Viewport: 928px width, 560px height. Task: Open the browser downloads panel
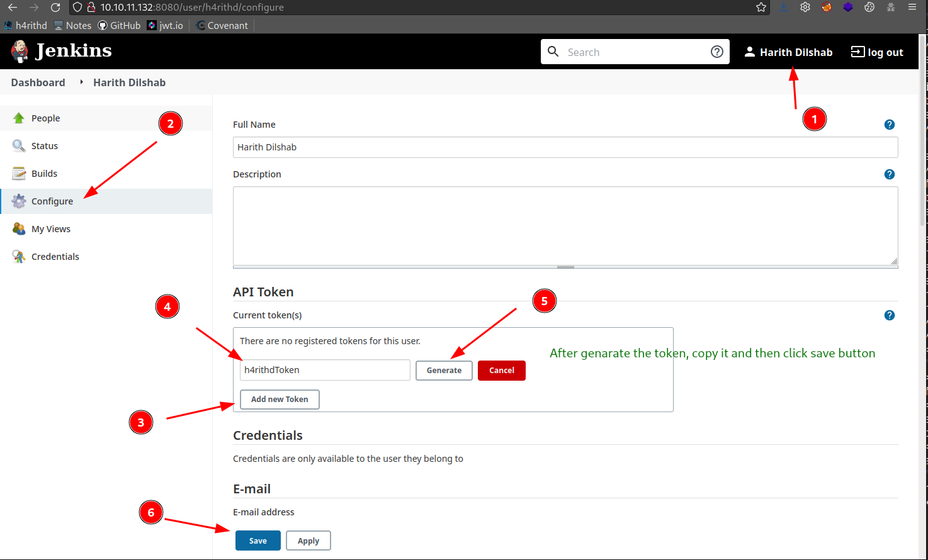click(x=784, y=8)
